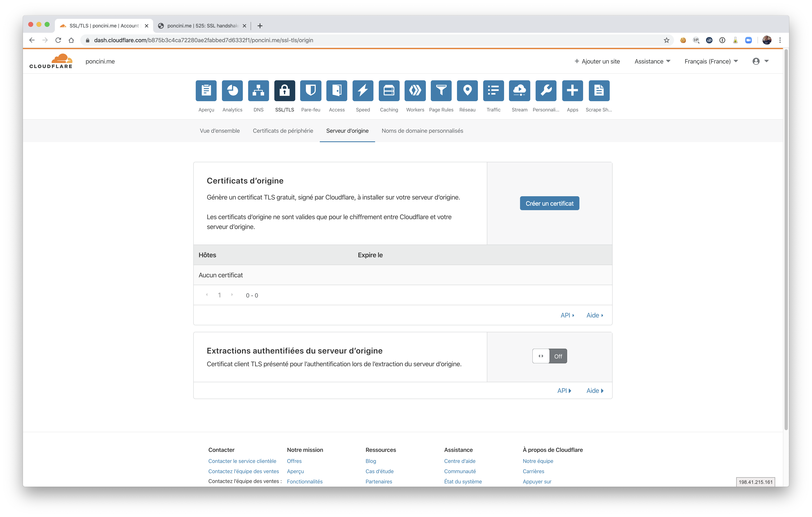This screenshot has height=517, width=812.
Task: Open the Offres footer link
Action: click(x=294, y=461)
